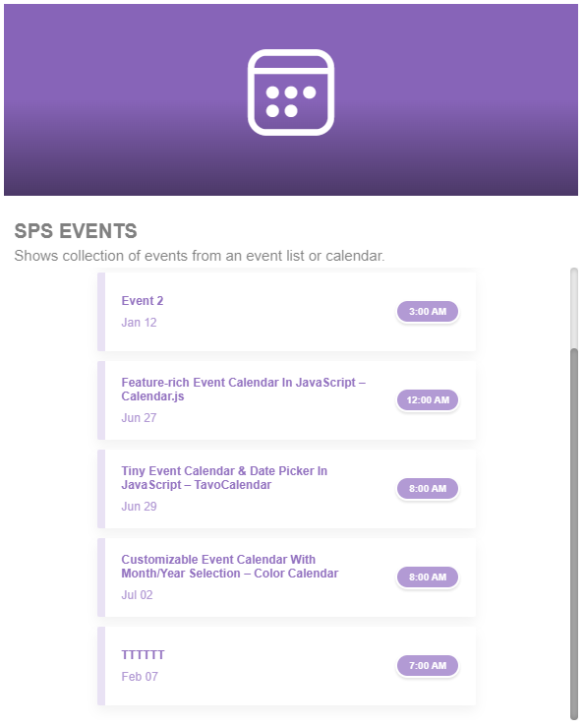Click the scrollbar track above the thumb

(574, 308)
